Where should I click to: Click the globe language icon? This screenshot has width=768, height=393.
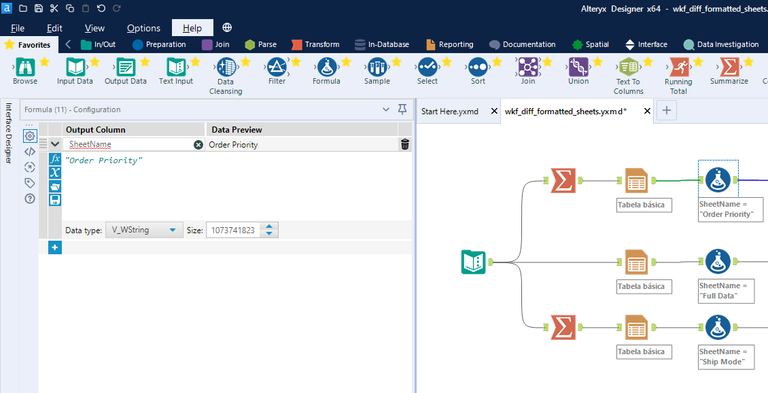(x=227, y=27)
